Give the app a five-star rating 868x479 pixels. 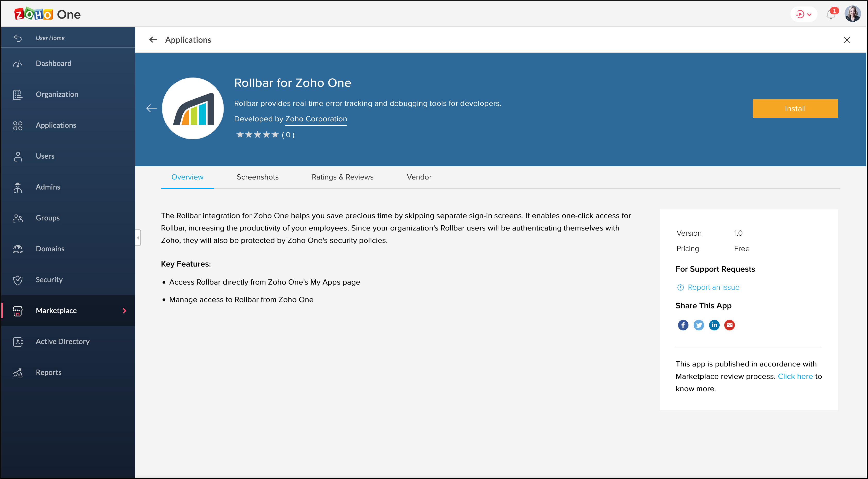click(x=275, y=134)
